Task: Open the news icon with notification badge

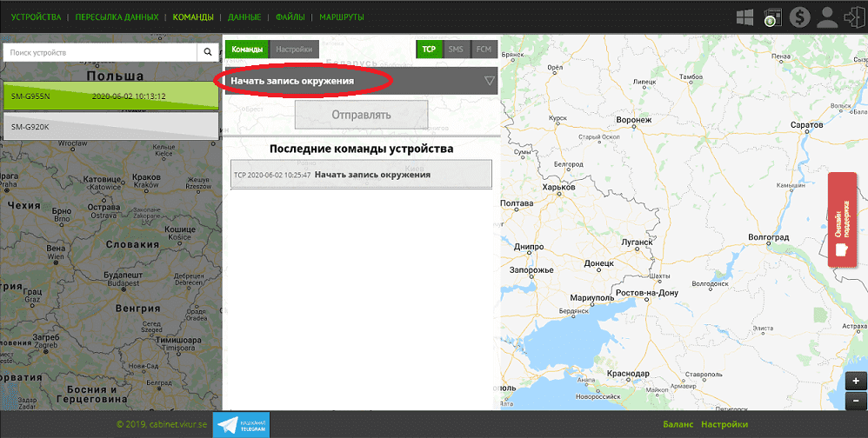Action: (771, 17)
